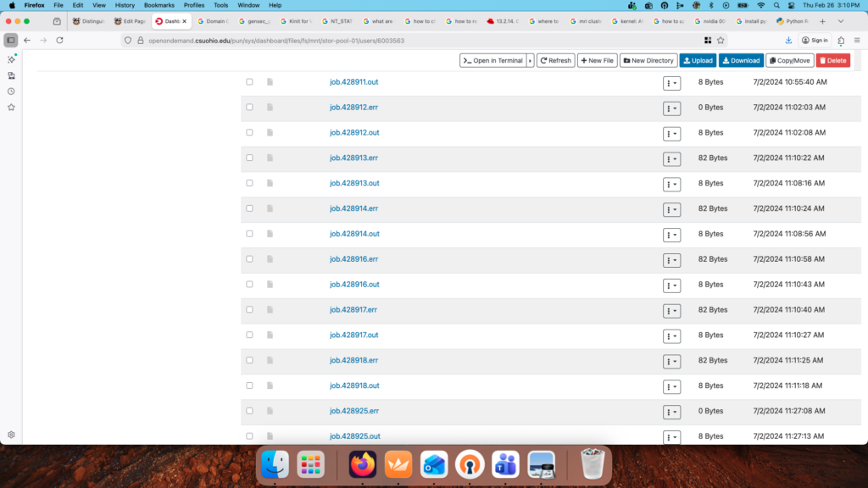The width and height of the screenshot is (868, 488).
Task: Open the job.428916.err file link
Action: pos(353,259)
